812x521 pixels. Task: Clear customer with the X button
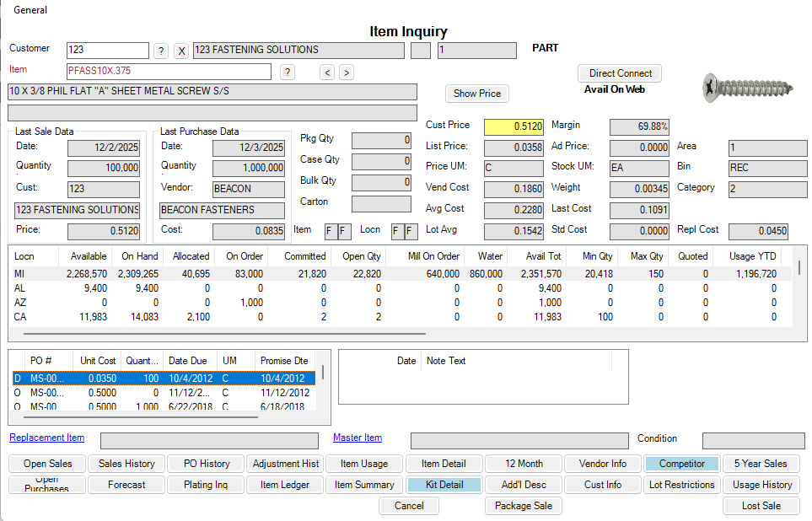[181, 51]
